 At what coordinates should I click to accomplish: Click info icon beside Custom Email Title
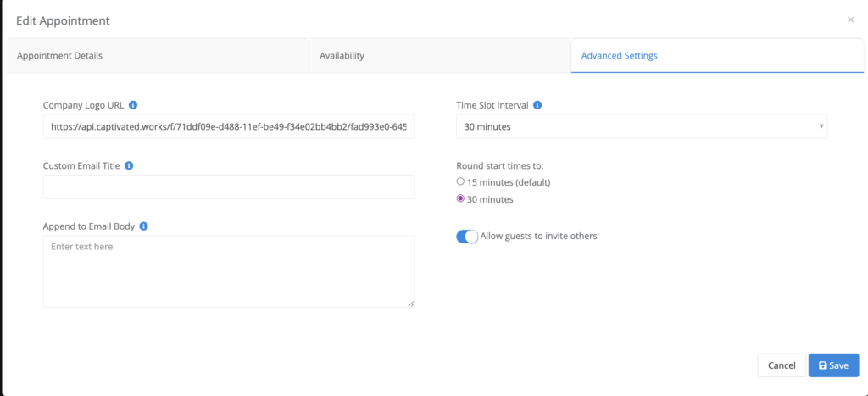(x=129, y=165)
